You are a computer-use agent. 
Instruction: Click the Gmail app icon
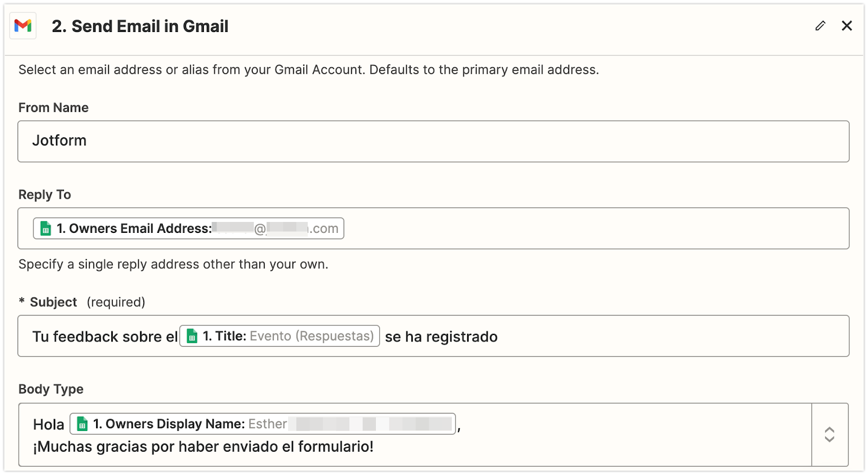(x=23, y=26)
